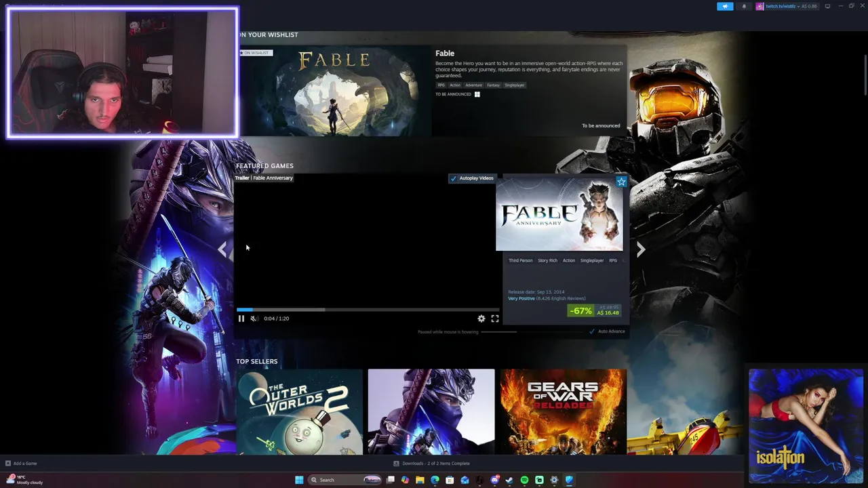This screenshot has width=868, height=488.
Task: Open Downloads status at the bottom
Action: coord(431,464)
